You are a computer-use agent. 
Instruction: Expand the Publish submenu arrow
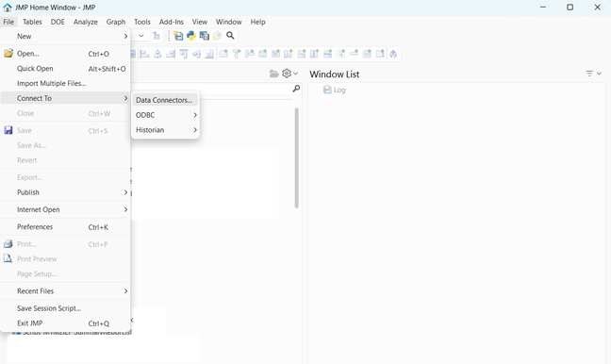(125, 192)
